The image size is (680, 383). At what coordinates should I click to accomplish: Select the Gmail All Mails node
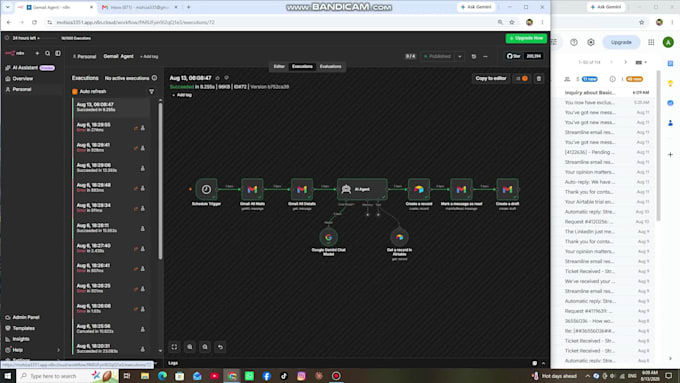point(252,189)
